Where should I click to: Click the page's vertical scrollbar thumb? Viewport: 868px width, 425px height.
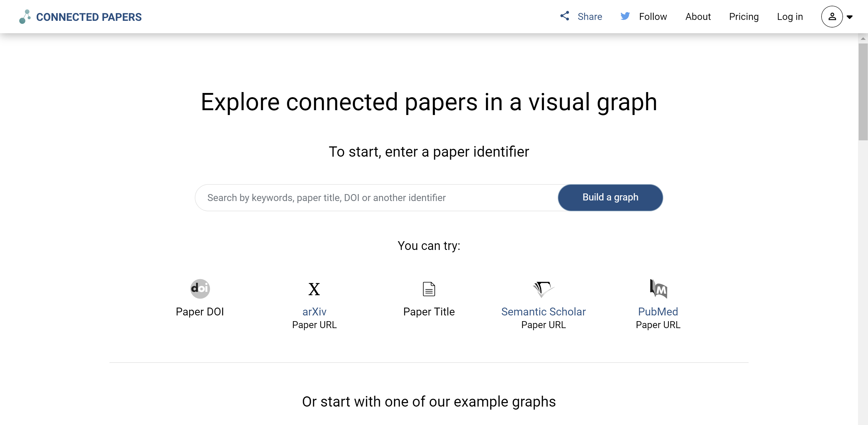(x=863, y=91)
